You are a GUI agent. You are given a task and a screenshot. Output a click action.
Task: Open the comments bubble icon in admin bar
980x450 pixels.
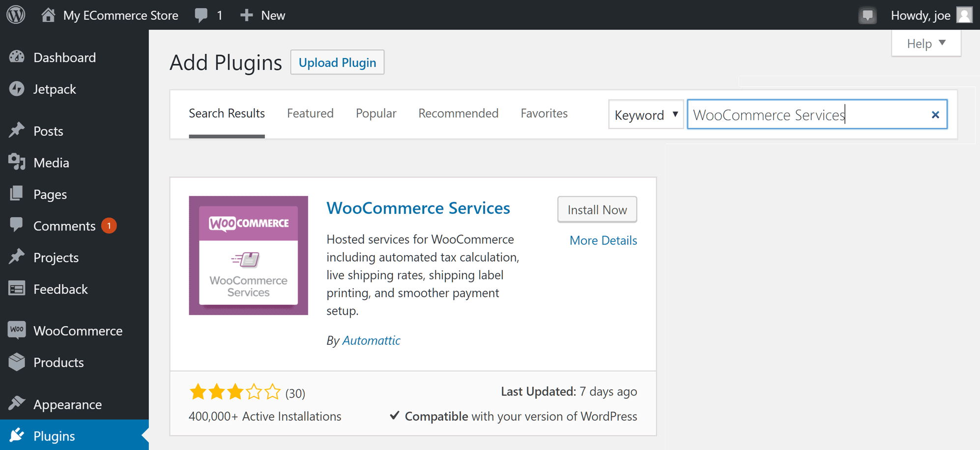(201, 15)
